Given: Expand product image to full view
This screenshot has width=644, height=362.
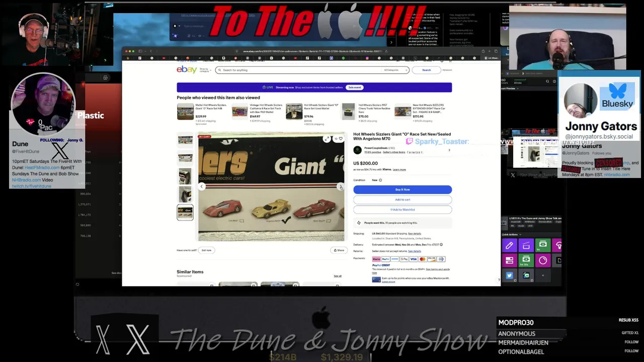Looking at the screenshot, I should coord(327,139).
